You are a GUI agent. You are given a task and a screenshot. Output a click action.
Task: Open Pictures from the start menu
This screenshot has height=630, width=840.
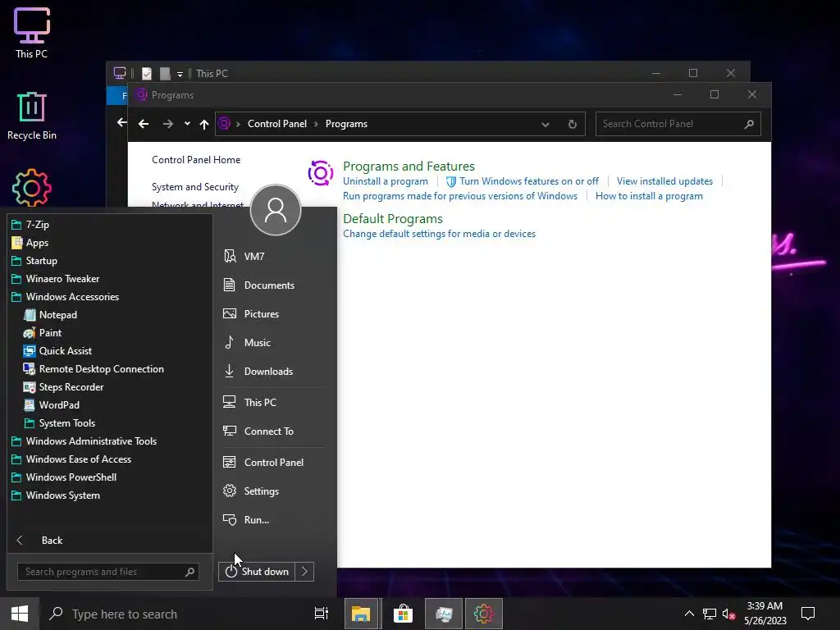(251, 314)
